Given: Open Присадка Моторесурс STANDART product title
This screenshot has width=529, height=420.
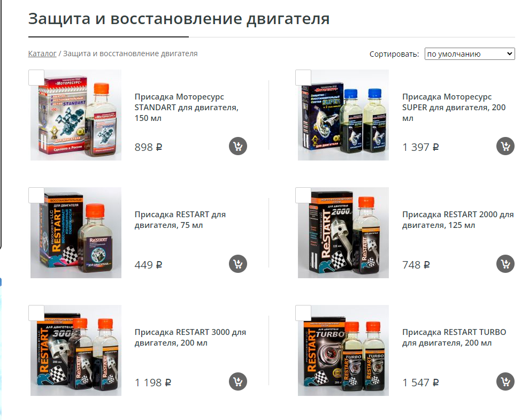Looking at the screenshot, I should pos(187,108).
